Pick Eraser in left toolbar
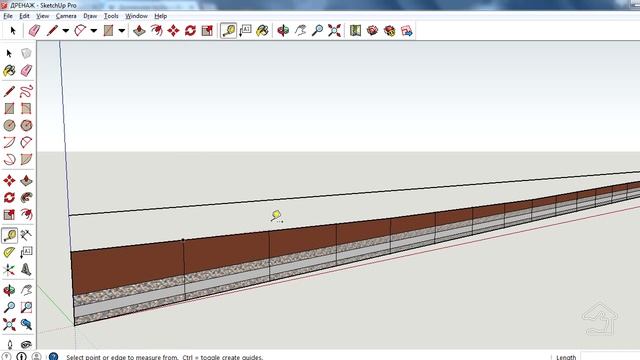640x360 pixels. pos(26,71)
